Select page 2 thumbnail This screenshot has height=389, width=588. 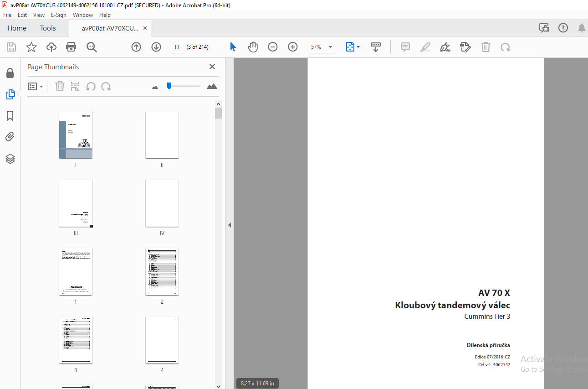[x=162, y=272]
